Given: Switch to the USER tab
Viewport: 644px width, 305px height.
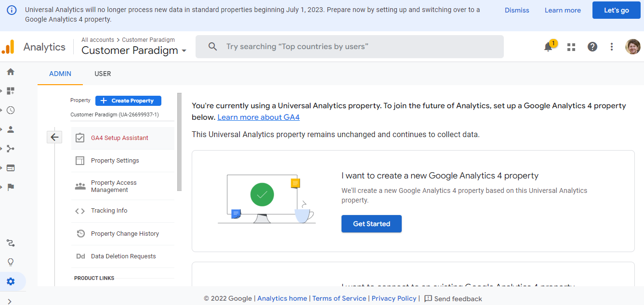Looking at the screenshot, I should (x=103, y=74).
